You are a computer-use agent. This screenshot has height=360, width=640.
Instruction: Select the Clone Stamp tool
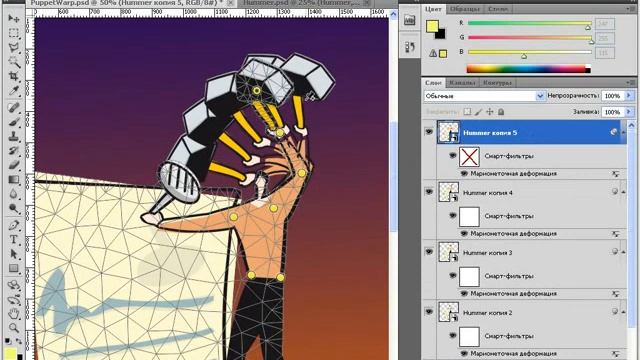13,136
